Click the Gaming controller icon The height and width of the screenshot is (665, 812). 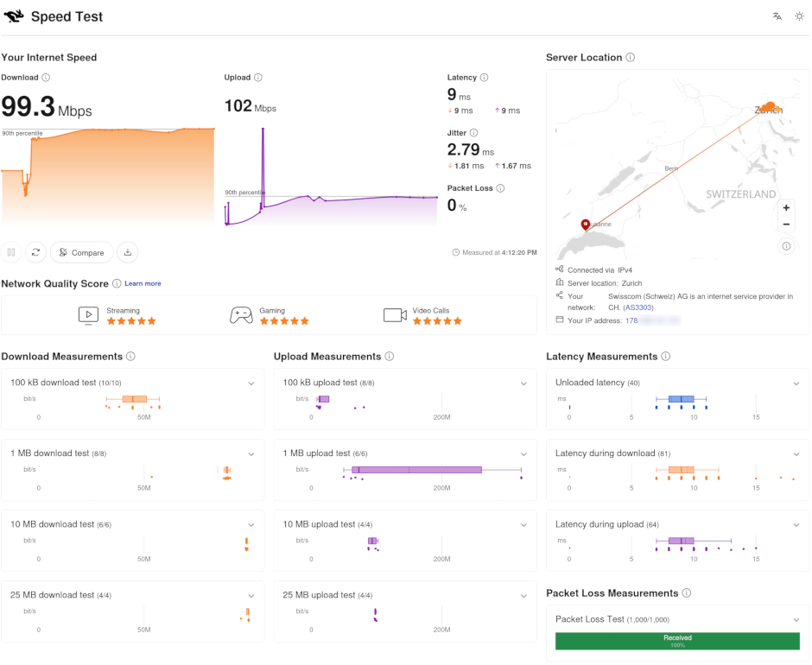(241, 315)
